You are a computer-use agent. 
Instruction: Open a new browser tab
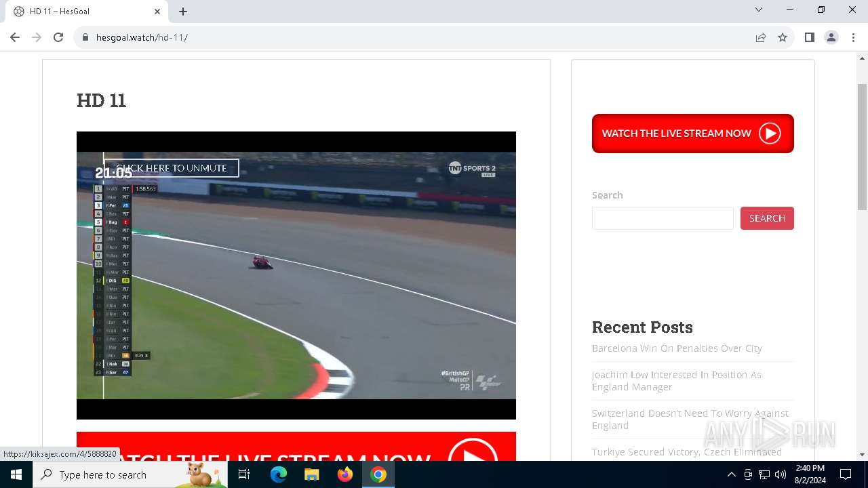pyautogui.click(x=183, y=11)
